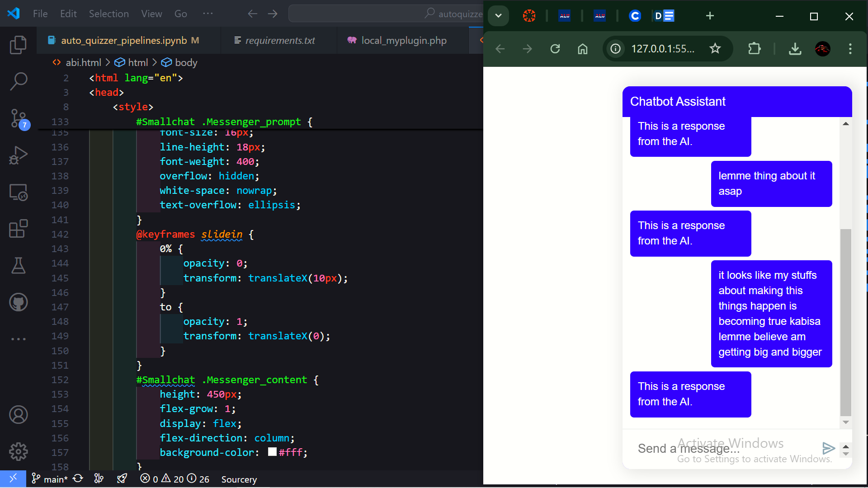Viewport: 868px width, 488px height.
Task: Open the GitHub panel icon
Action: [18, 302]
